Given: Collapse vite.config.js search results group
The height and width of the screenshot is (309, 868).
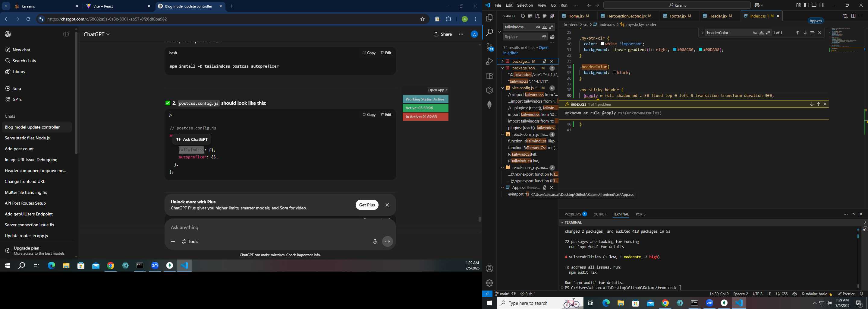Looking at the screenshot, I should tap(502, 88).
